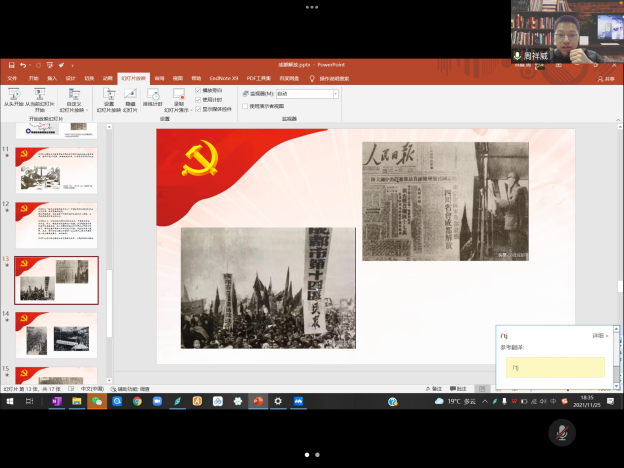The image size is (624, 468).
Task: Open the 百度网盘 ribbon tab
Action: (289, 78)
